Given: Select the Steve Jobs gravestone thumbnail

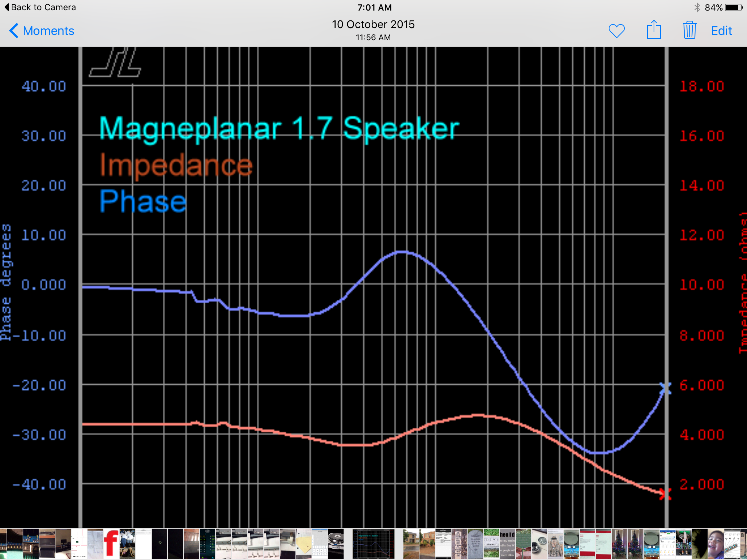Looking at the screenshot, I should (x=491, y=544).
